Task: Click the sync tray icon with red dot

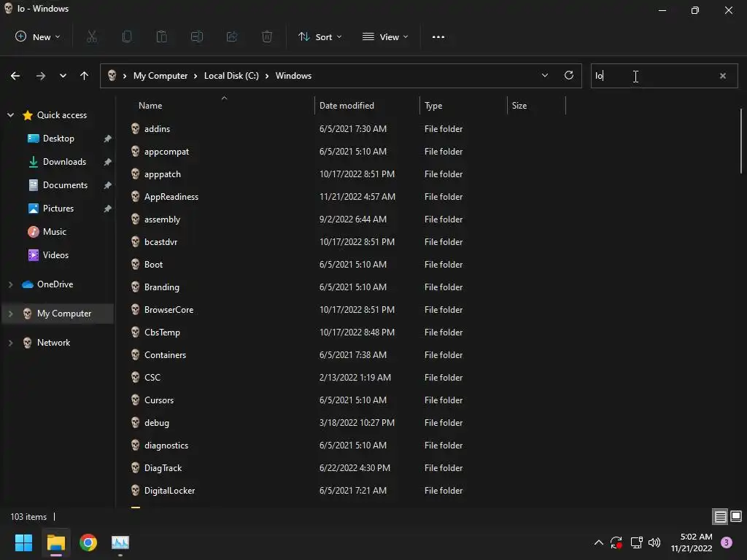Action: [616, 542]
